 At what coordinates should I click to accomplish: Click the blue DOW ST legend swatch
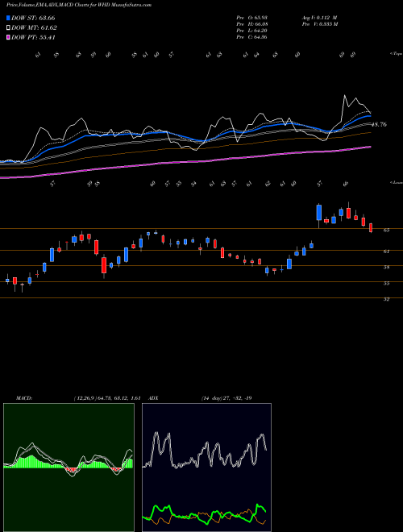click(8, 18)
